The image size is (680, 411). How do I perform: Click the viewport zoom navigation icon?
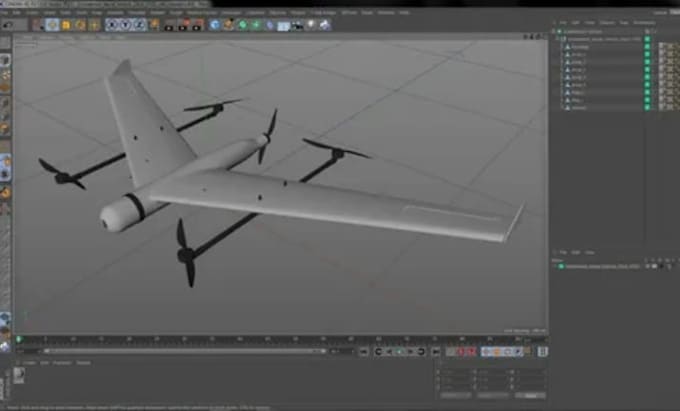tap(532, 36)
